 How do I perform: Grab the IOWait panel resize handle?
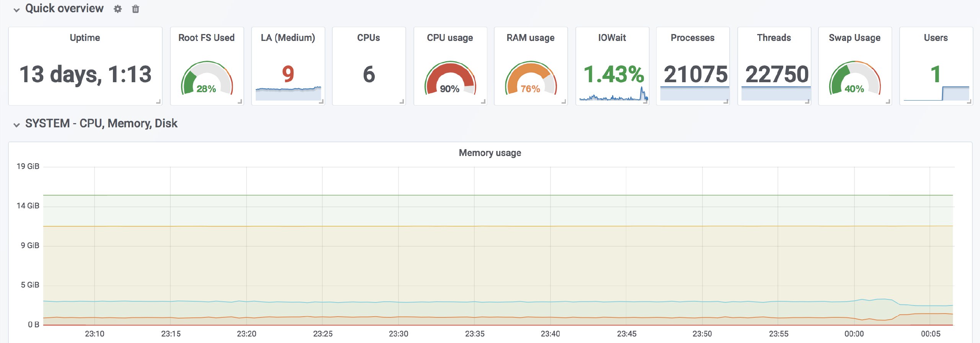coord(645,102)
